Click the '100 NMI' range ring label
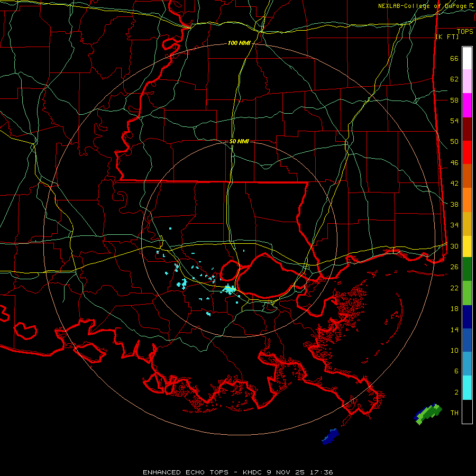This screenshot has height=476, width=476. [x=239, y=43]
